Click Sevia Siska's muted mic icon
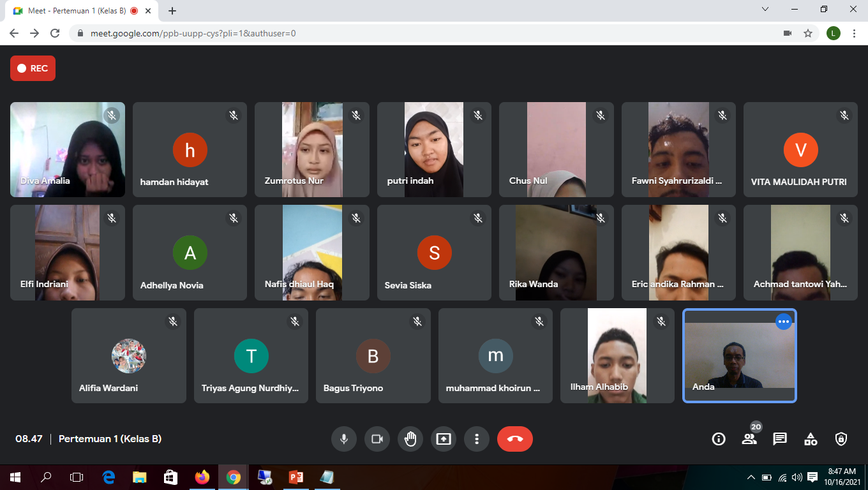The height and width of the screenshot is (490, 868). [478, 218]
